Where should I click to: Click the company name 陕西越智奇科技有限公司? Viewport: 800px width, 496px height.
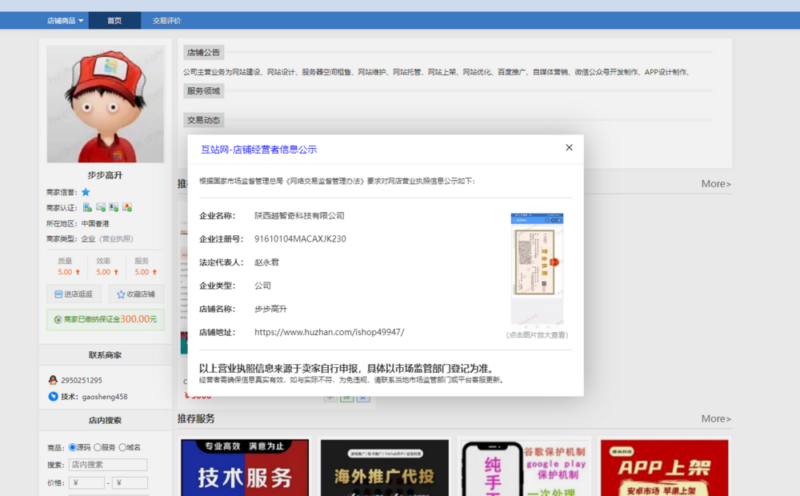(299, 216)
